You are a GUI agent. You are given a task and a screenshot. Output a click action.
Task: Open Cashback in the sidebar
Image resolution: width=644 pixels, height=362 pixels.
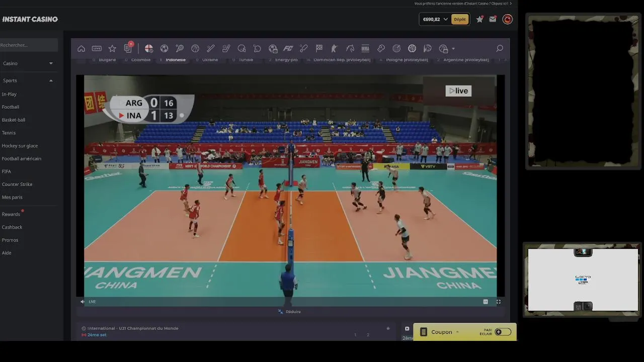(x=12, y=227)
